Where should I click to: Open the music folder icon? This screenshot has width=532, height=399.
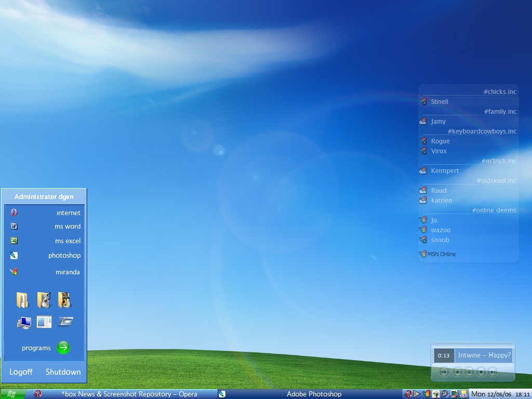pyautogui.click(x=44, y=300)
